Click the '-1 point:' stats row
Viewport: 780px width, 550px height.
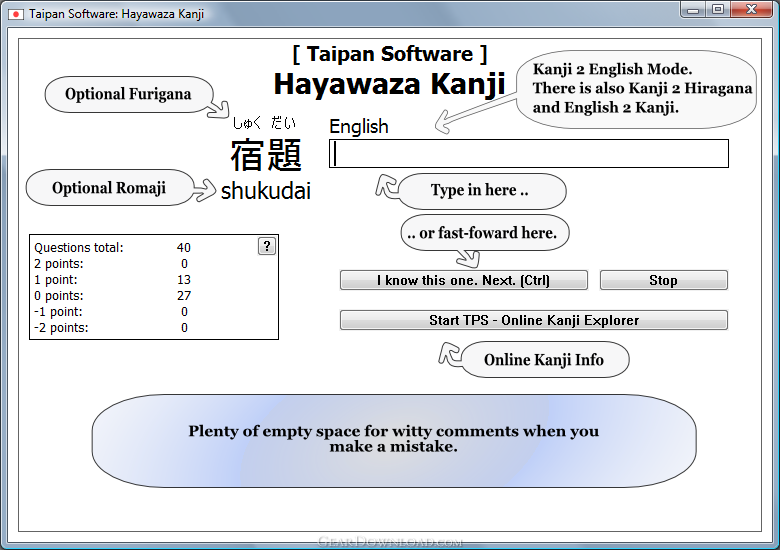tap(111, 312)
